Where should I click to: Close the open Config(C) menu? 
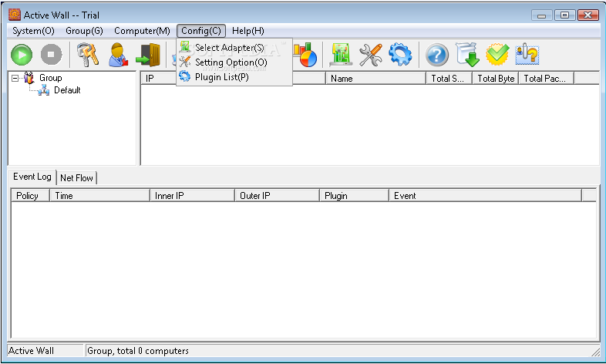pyautogui.click(x=201, y=31)
